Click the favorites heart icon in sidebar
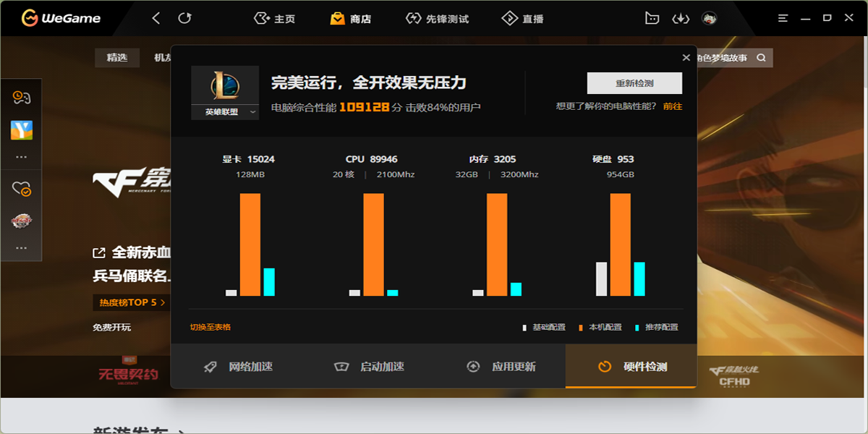 [x=22, y=189]
